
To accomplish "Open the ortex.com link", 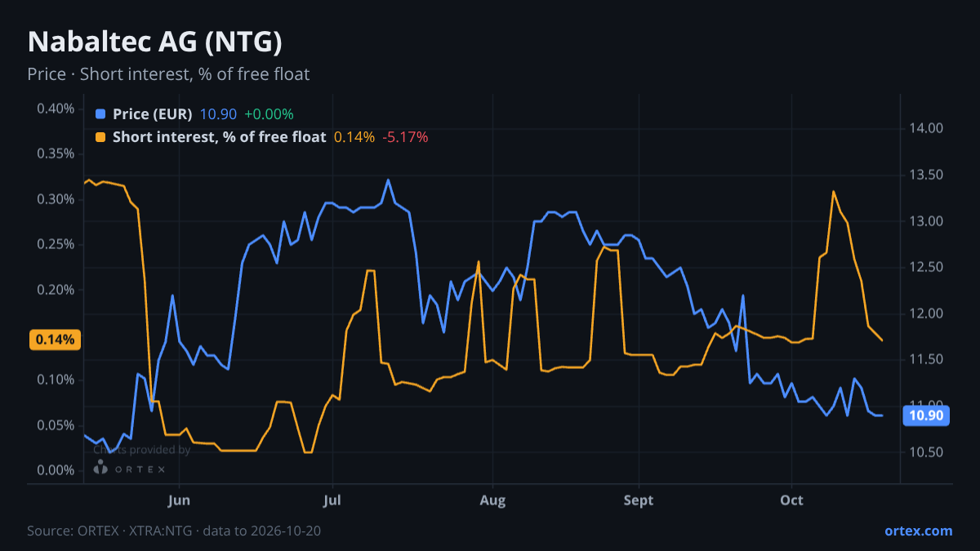I will (x=919, y=531).
